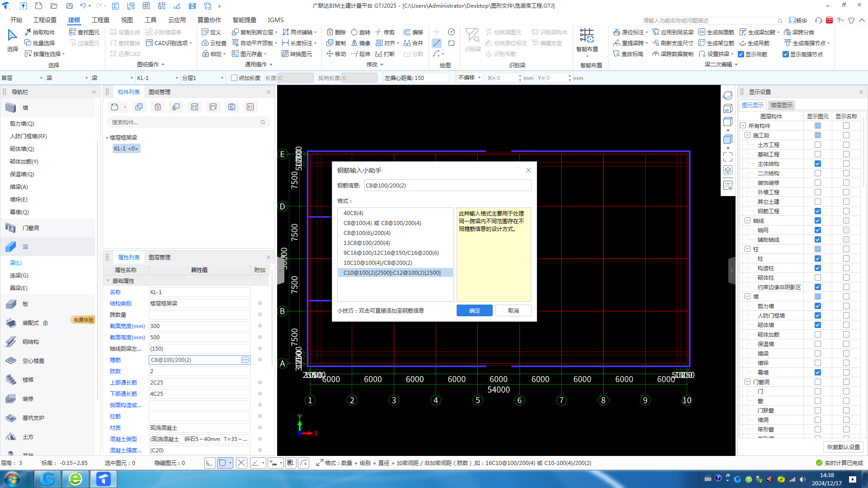Click the 钢筋信息 input field

coord(448,185)
